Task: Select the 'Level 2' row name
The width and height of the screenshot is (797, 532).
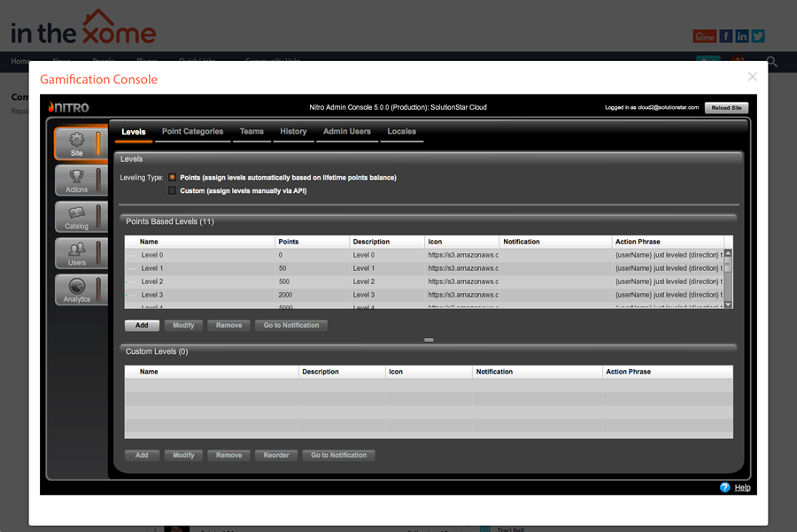Action: click(x=152, y=281)
